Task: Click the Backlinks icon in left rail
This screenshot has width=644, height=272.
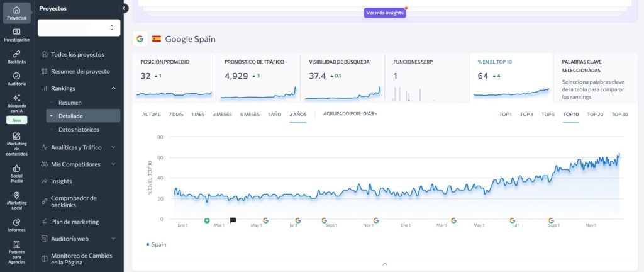Action: click(16, 54)
